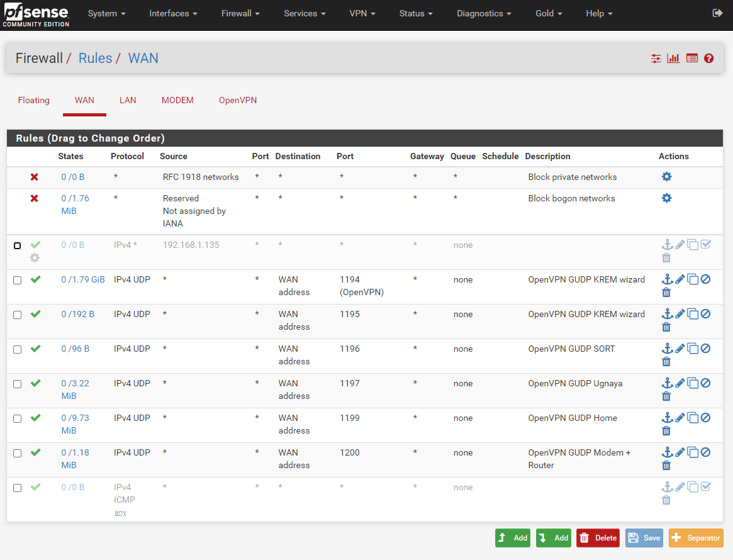Screen dimensions: 733x560
Task: Copy the OpenVPN GUDP Home rule
Action: (693, 418)
